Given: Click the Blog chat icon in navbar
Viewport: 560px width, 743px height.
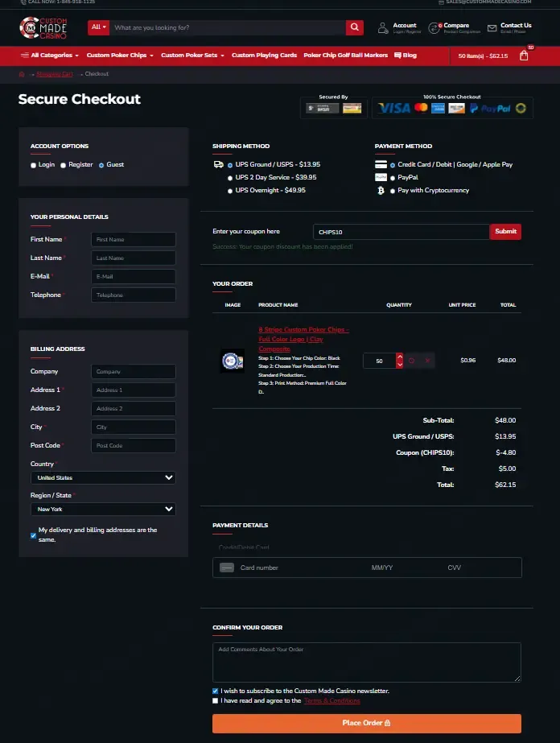Looking at the screenshot, I should (397, 56).
